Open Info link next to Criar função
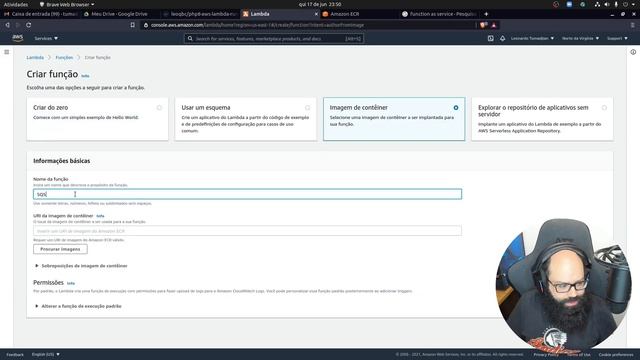The height and width of the screenshot is (360, 640). pyautogui.click(x=85, y=76)
